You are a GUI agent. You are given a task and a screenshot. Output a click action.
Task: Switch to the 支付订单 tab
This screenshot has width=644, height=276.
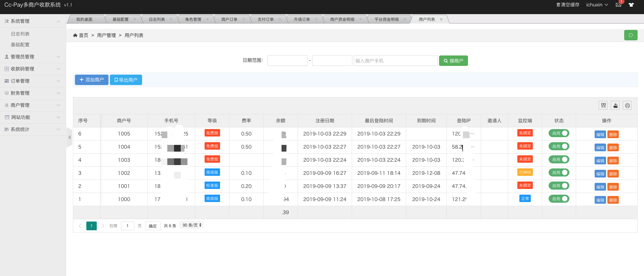pos(265,19)
